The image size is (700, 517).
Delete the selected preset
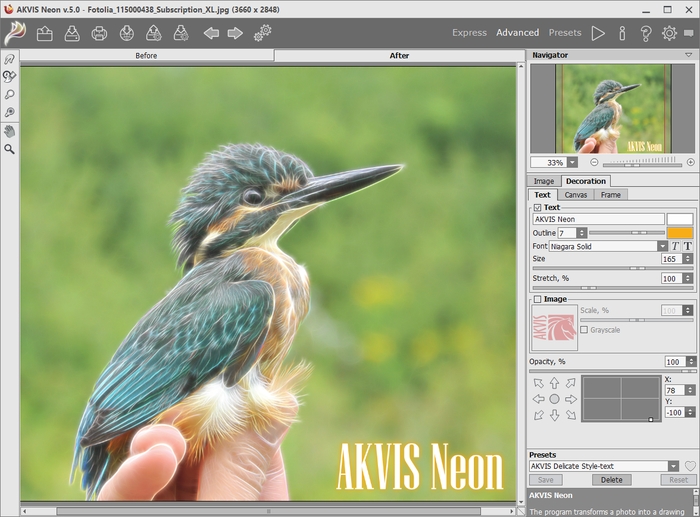coord(611,480)
